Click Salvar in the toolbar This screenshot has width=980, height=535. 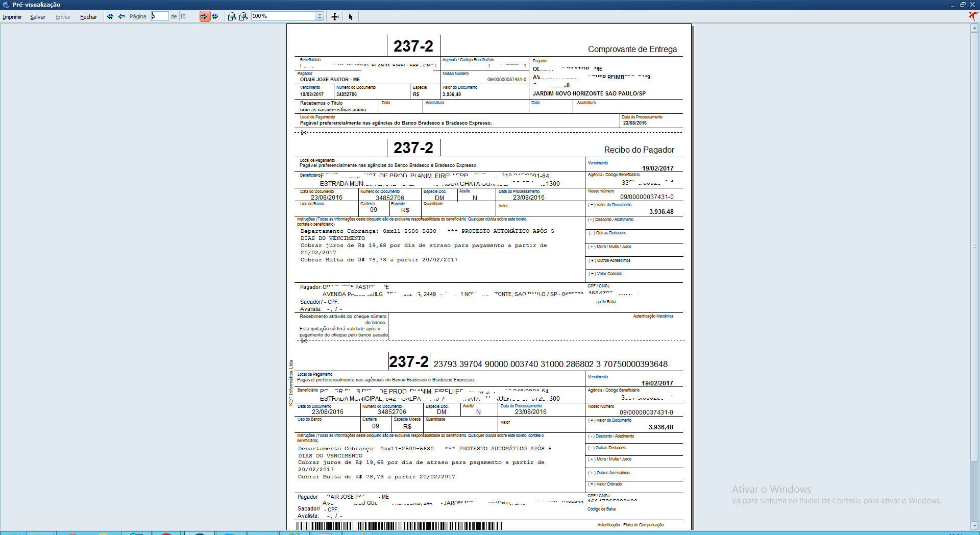pyautogui.click(x=38, y=17)
